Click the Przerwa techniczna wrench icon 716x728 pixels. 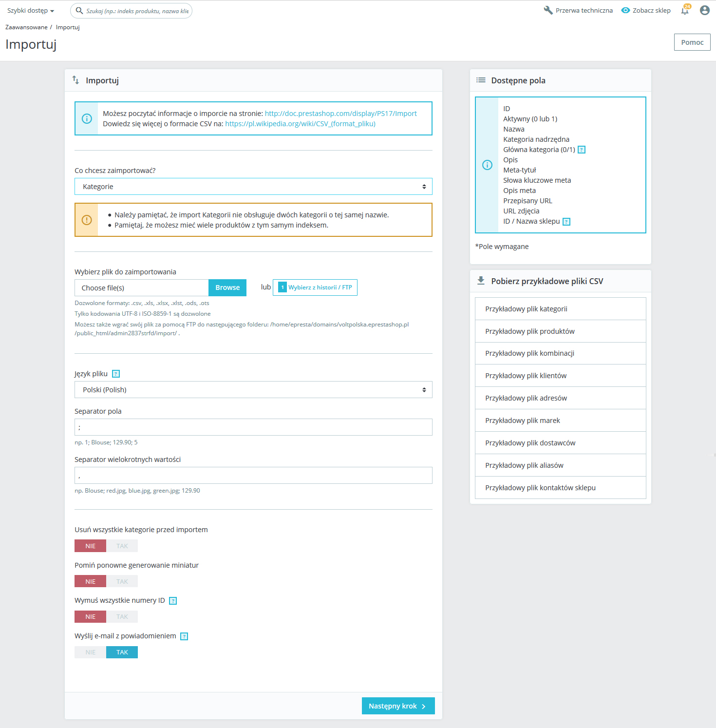pos(548,10)
